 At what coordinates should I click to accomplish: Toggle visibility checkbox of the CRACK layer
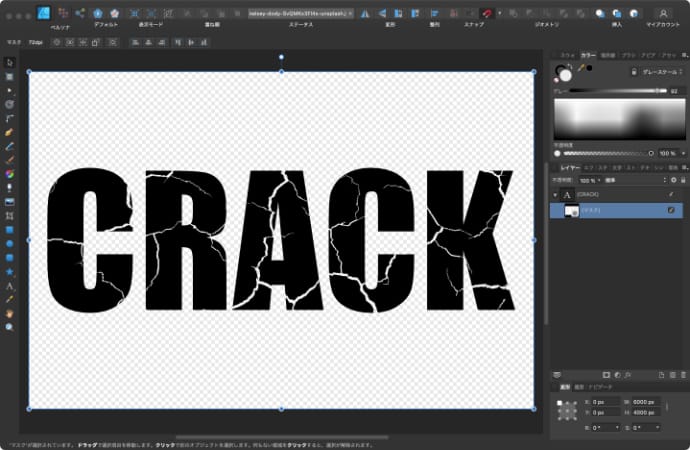click(671, 193)
